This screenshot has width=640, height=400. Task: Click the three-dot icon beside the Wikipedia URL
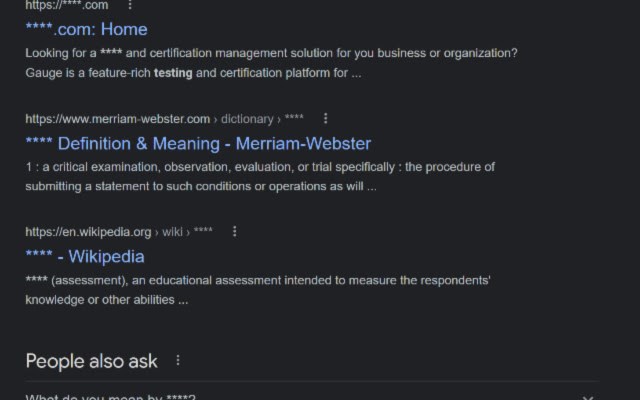tap(235, 231)
